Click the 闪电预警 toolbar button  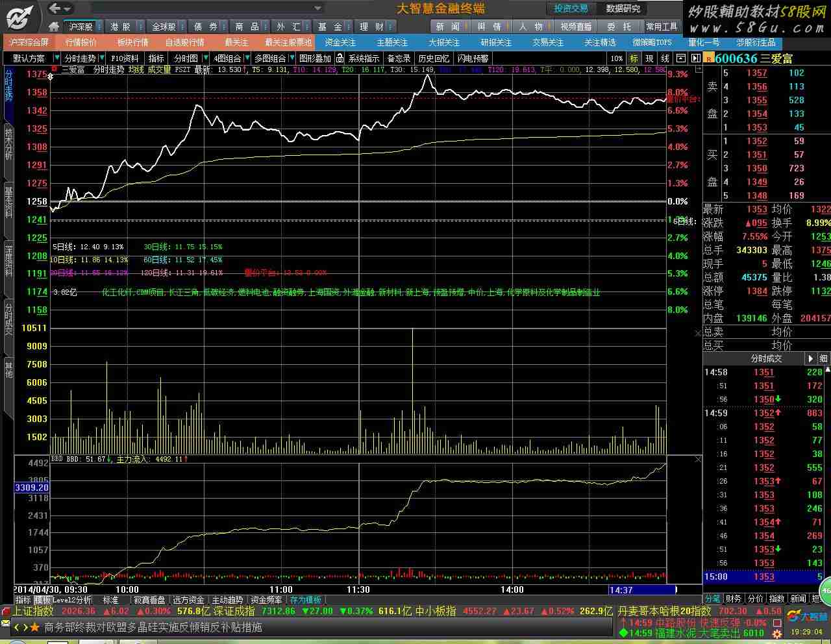[473, 58]
